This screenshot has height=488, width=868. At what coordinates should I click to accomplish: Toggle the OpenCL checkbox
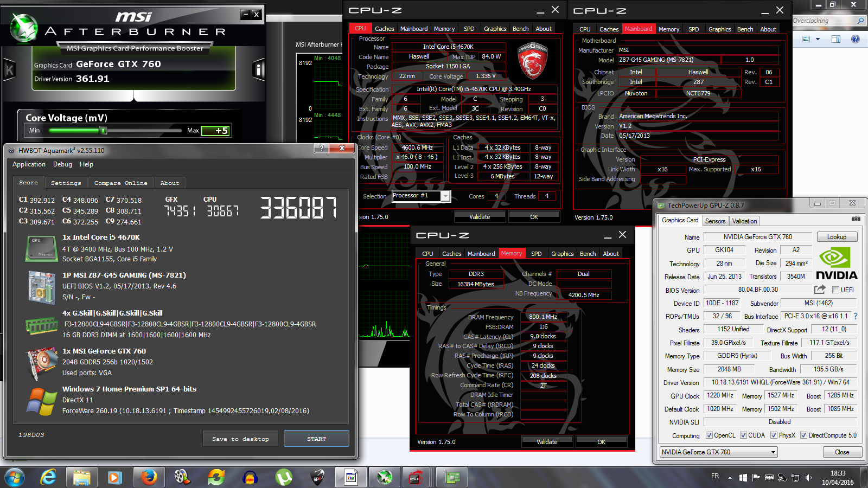(709, 435)
